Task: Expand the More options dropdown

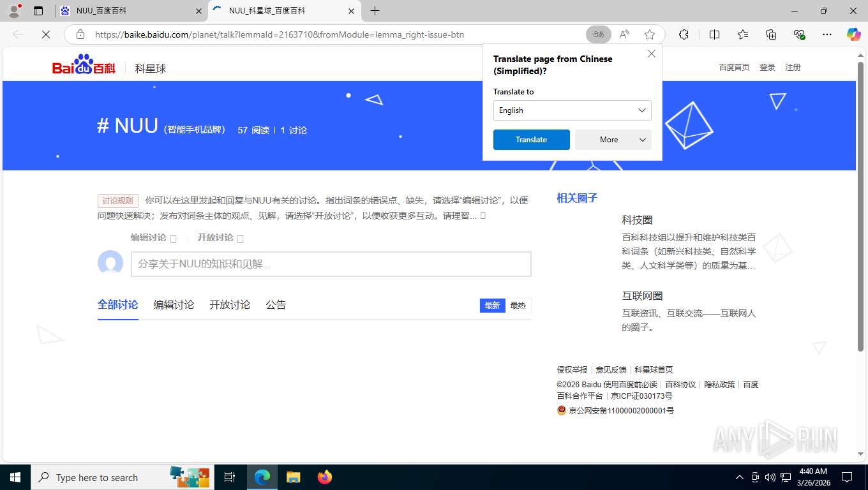Action: click(613, 140)
